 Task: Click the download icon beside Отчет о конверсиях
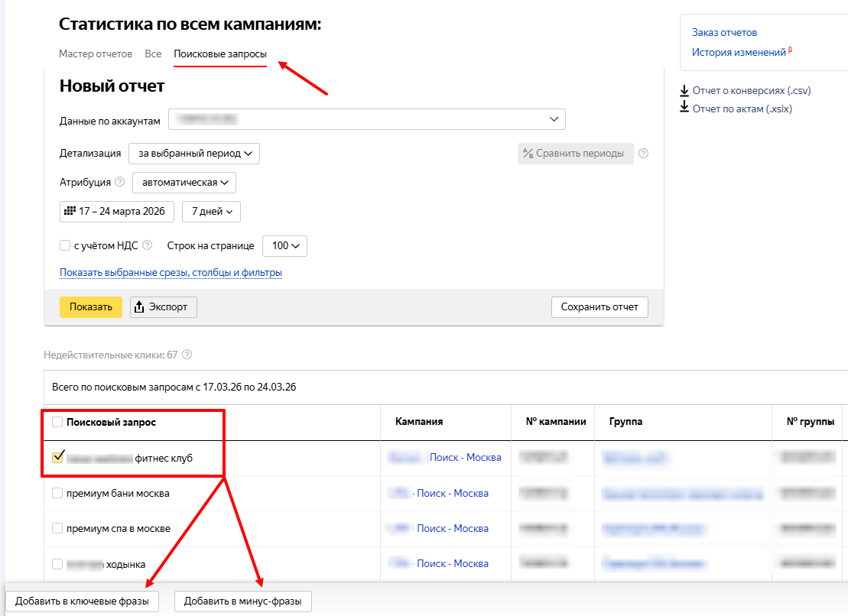[684, 91]
